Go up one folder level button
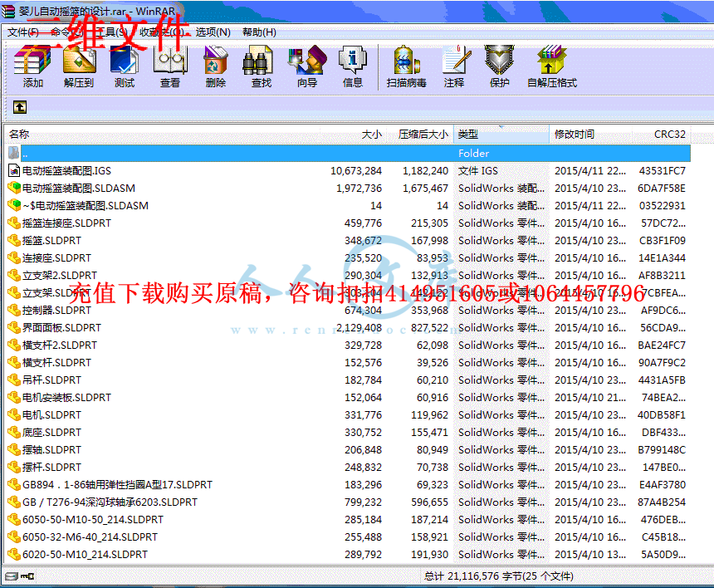The height and width of the screenshot is (588, 714). pyautogui.click(x=20, y=107)
